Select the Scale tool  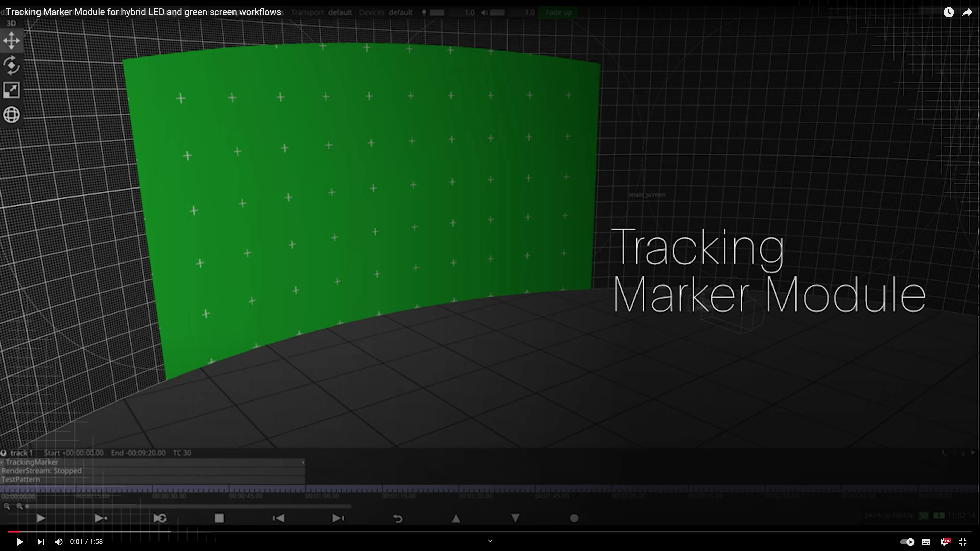point(11,90)
